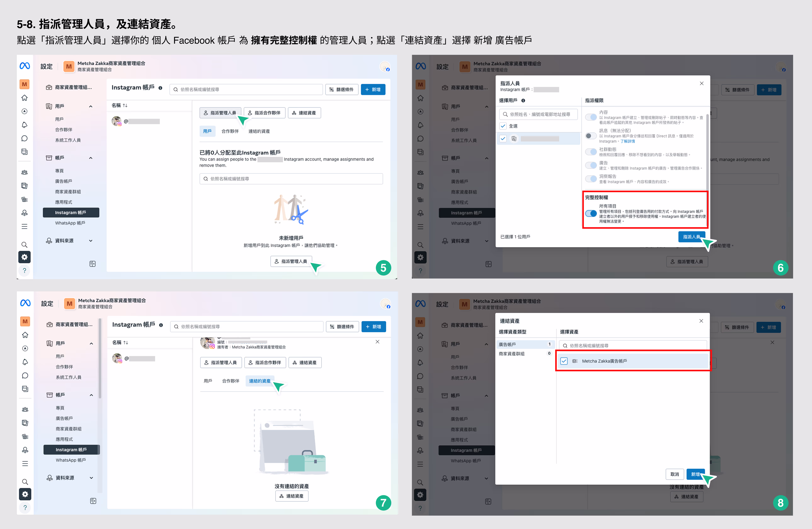This screenshot has width=812, height=529.
Task: Click the blue 新增 button in step 8 dialog
Action: (695, 474)
